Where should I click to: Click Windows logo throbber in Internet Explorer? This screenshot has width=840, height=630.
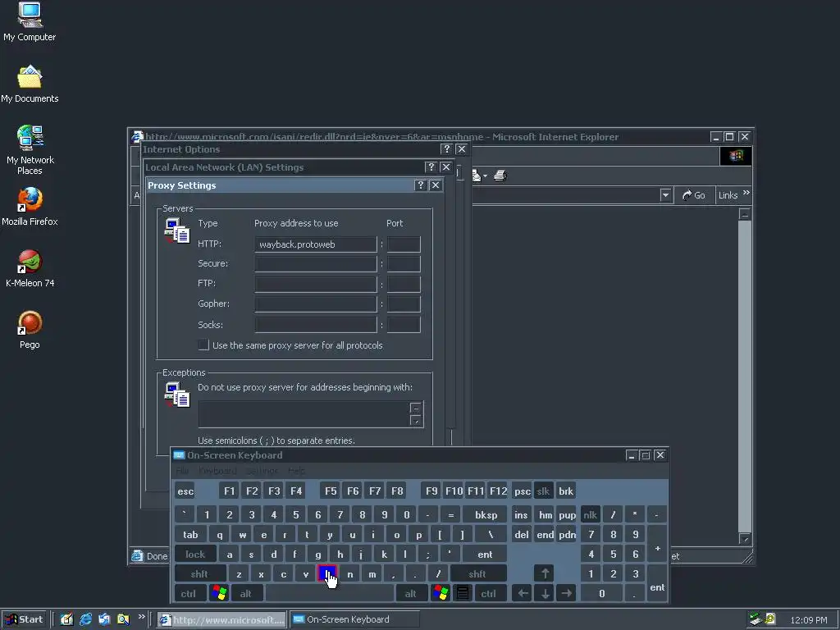pyautogui.click(x=736, y=155)
